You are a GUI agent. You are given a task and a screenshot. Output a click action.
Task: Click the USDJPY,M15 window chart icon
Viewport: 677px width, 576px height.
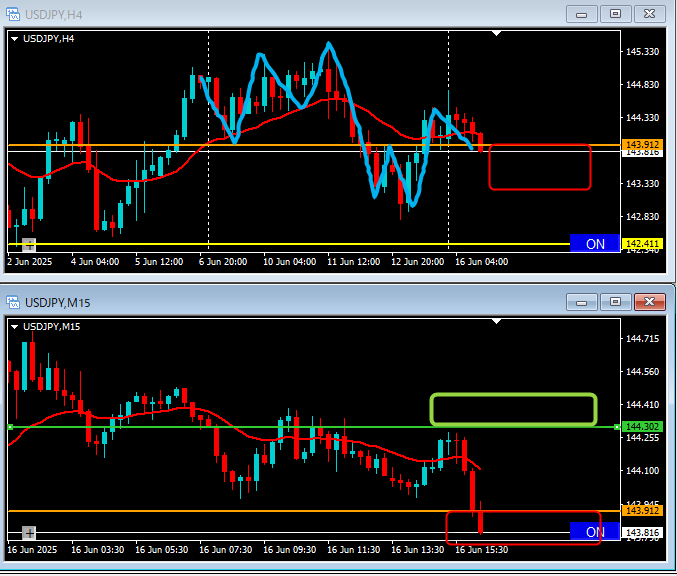13,301
